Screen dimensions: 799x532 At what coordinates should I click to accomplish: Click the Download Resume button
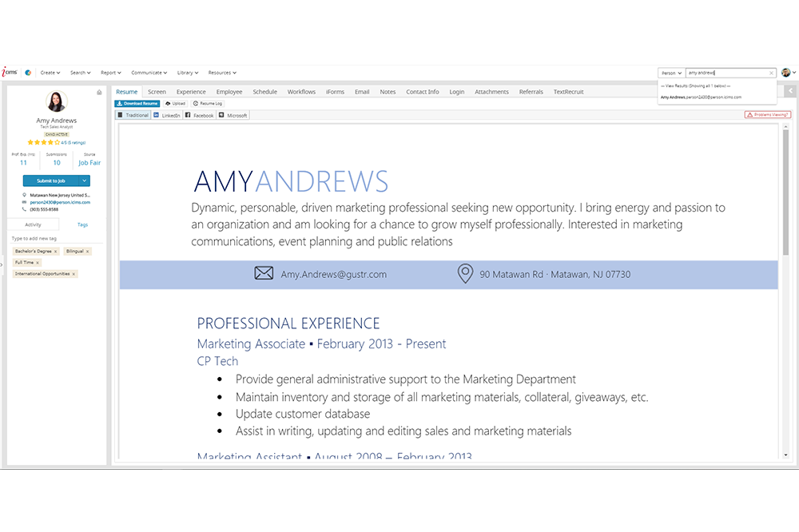tap(137, 104)
